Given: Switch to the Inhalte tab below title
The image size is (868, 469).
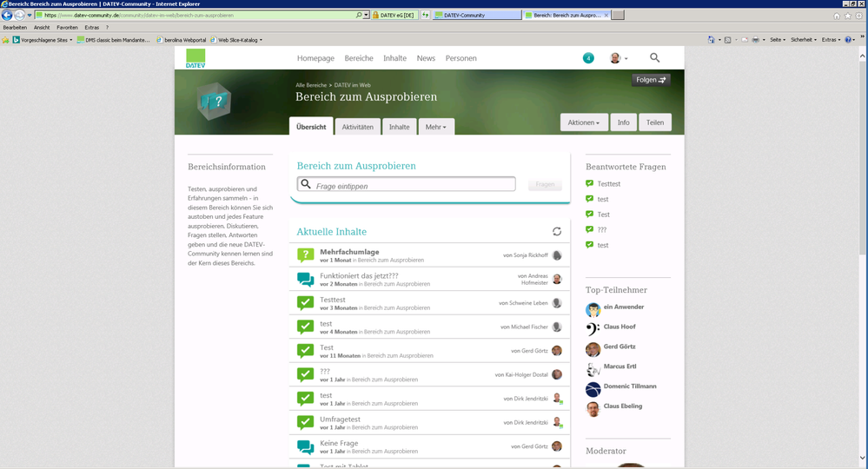Looking at the screenshot, I should click(399, 127).
